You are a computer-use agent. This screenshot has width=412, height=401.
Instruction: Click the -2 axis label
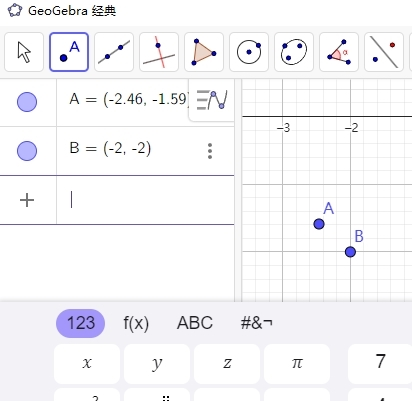pyautogui.click(x=352, y=128)
